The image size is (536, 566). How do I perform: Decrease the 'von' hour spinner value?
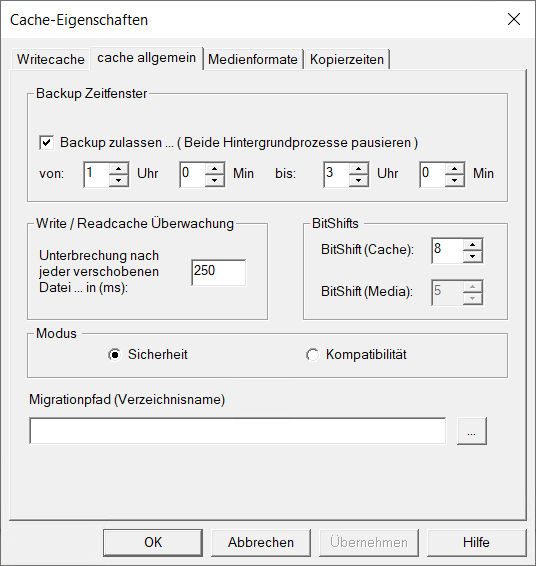point(118,180)
